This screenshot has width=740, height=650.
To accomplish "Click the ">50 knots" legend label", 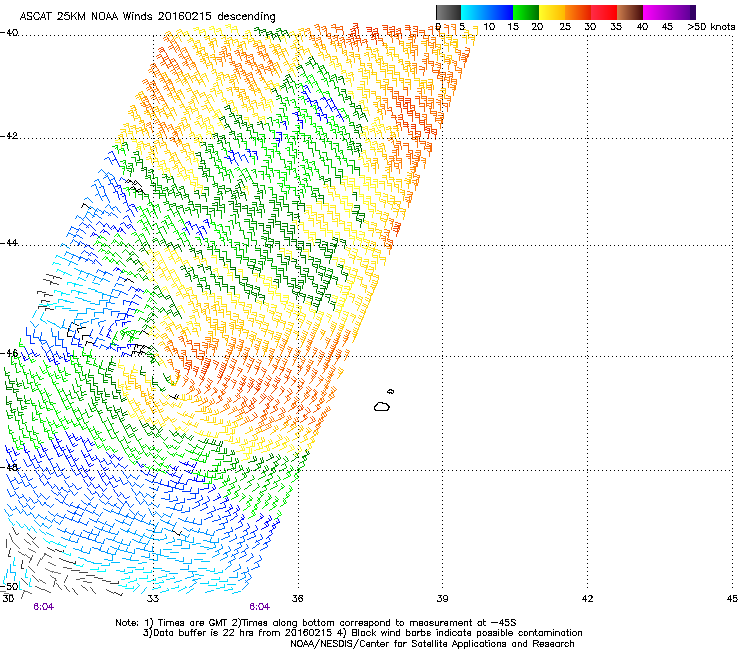I will coord(711,27).
